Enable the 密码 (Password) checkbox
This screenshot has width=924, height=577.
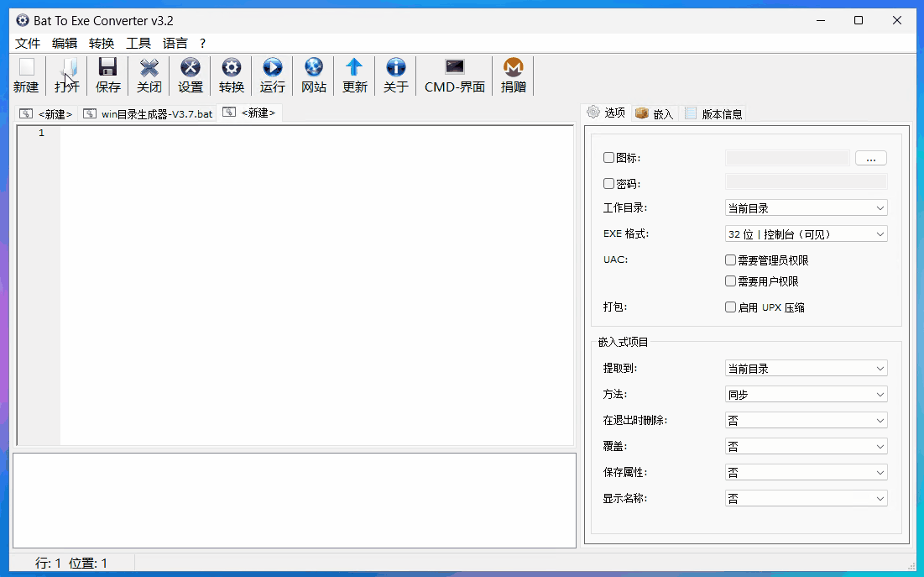click(x=608, y=183)
